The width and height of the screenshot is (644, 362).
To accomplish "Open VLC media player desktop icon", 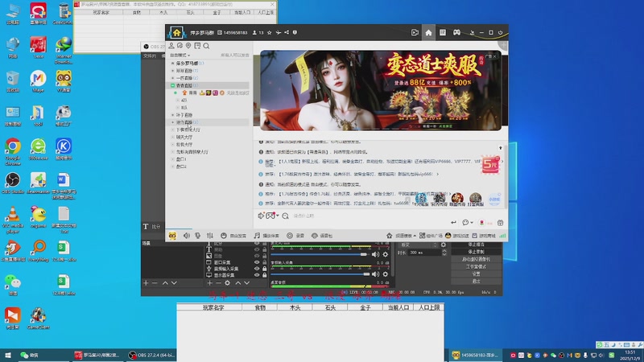I will [x=13, y=220].
